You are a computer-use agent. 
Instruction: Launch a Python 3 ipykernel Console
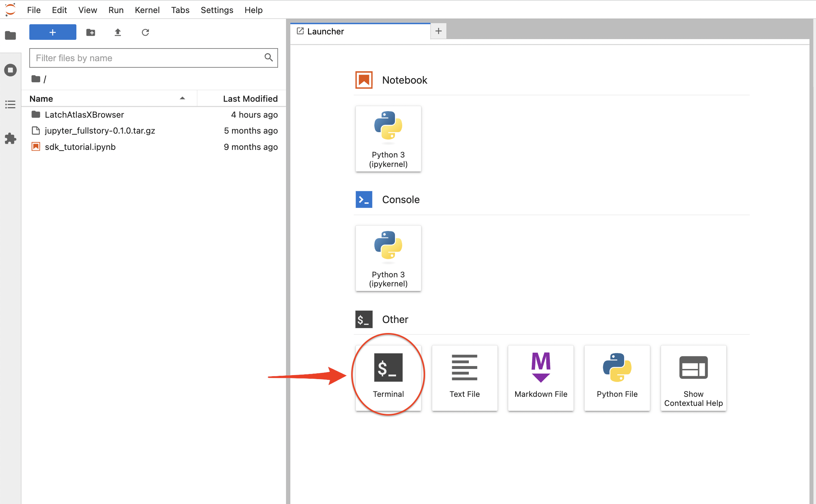pos(388,258)
